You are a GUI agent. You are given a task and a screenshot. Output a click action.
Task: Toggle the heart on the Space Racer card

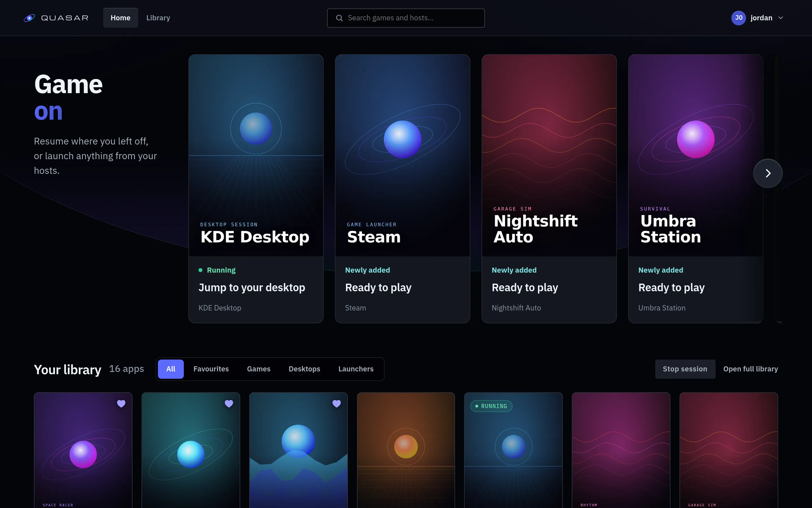tap(121, 404)
